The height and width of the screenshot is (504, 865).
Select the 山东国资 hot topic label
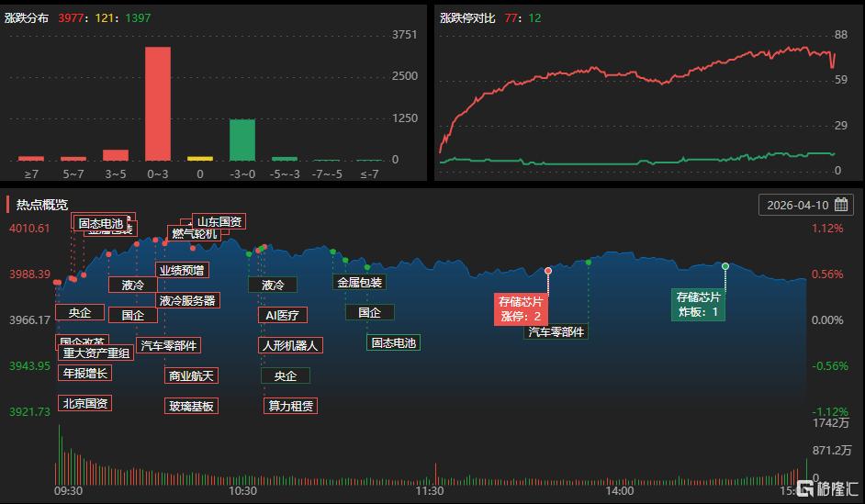tap(219, 221)
